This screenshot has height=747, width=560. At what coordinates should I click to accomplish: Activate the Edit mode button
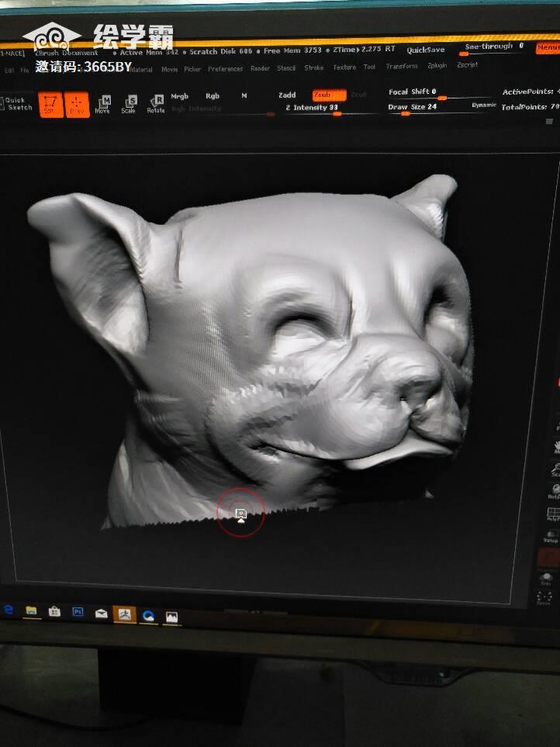(50, 105)
